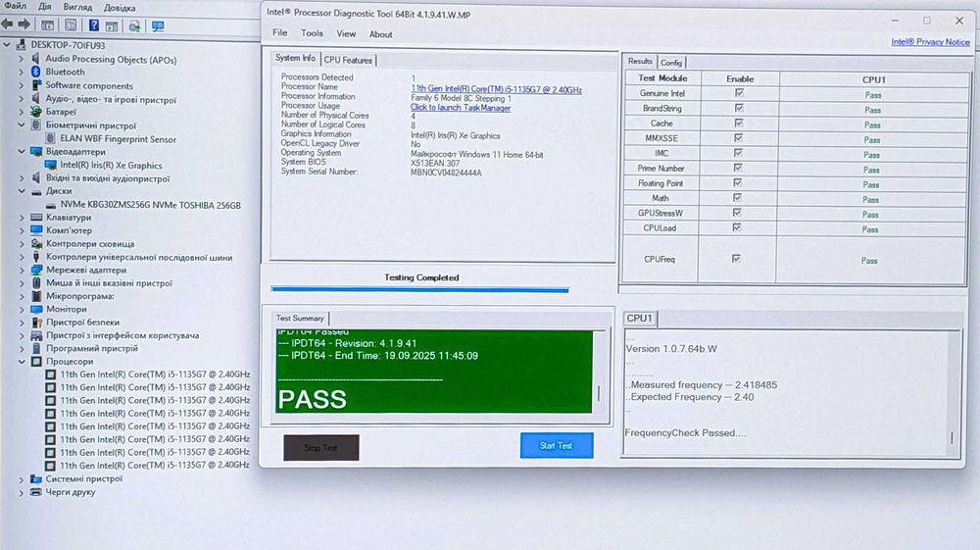Collapse the Диски tree node
980x550 pixels.
coord(22,191)
